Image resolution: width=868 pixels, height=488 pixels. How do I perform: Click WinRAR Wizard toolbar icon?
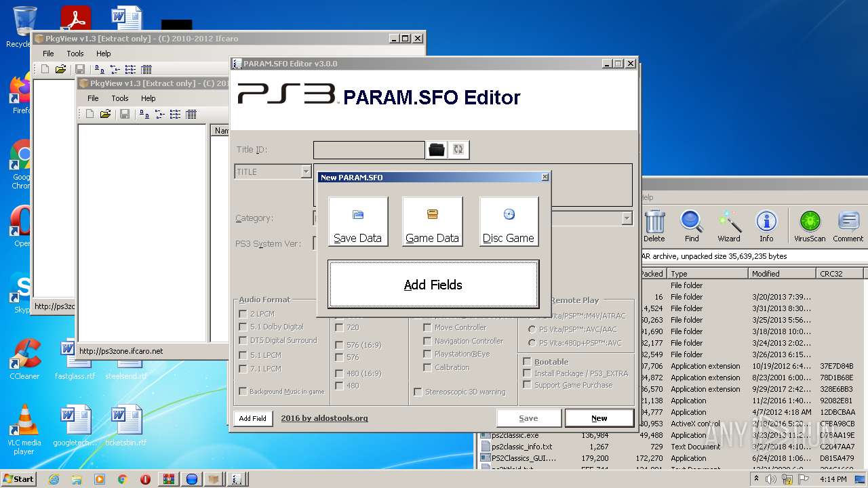coord(729,226)
